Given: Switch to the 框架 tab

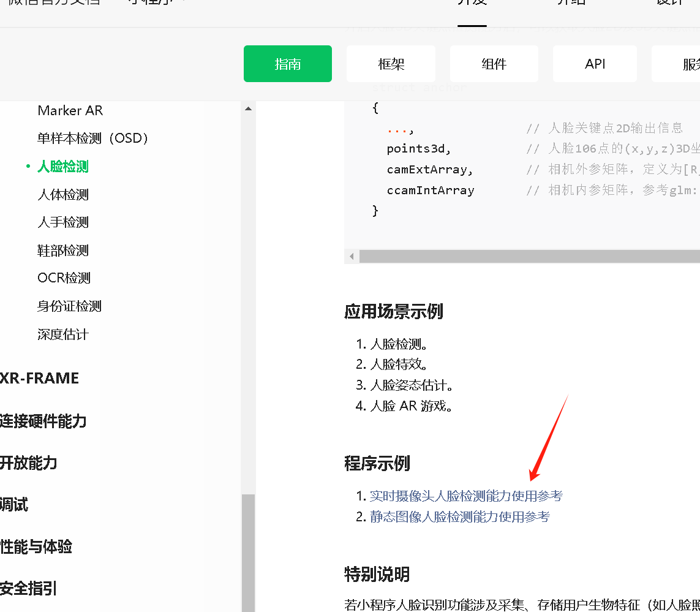Looking at the screenshot, I should pos(391,64).
